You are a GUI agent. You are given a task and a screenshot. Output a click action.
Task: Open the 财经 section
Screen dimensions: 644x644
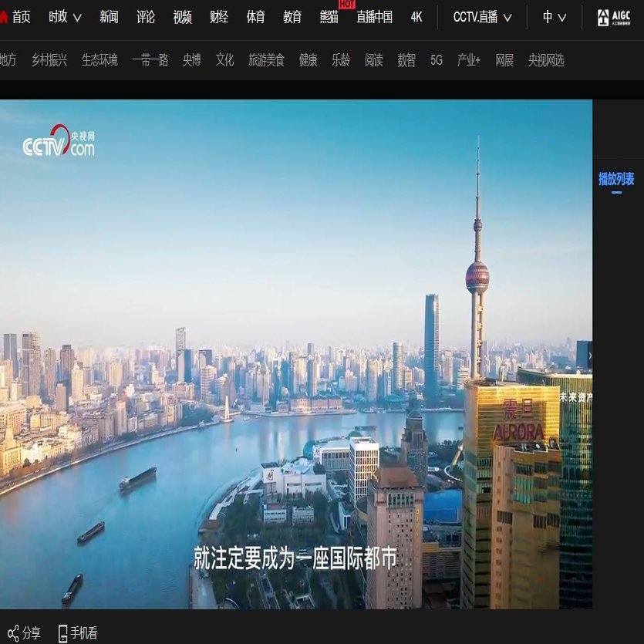tap(219, 17)
